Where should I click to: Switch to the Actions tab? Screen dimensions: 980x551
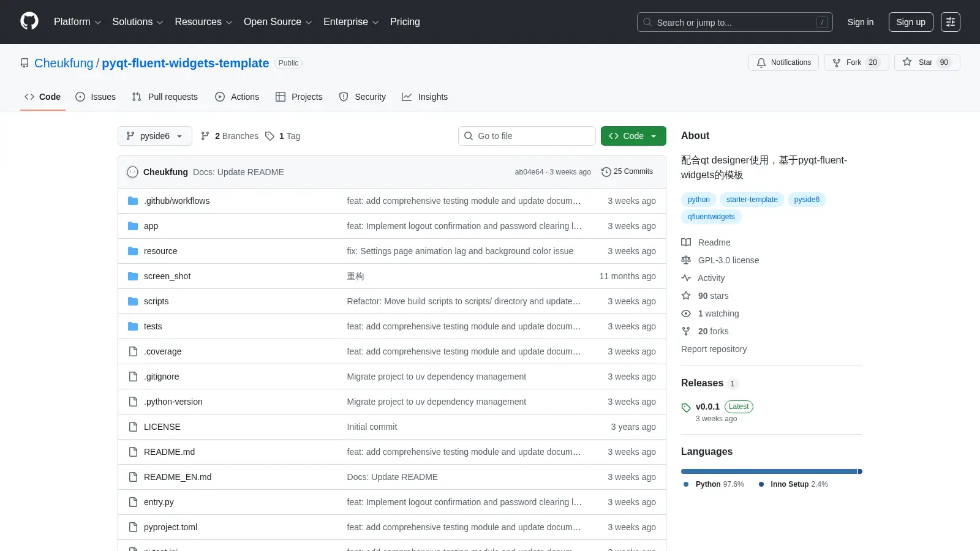click(237, 97)
